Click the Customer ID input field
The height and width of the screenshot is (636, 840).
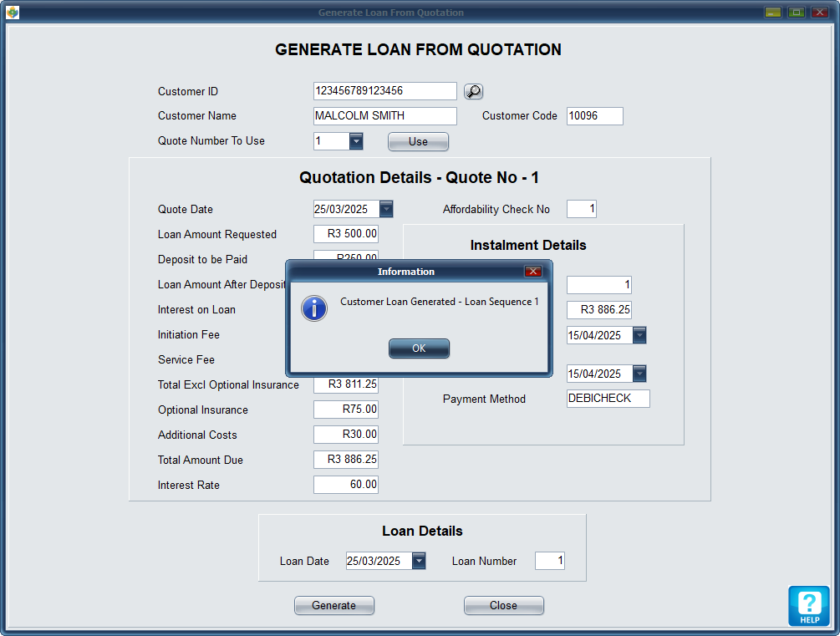[384, 91]
